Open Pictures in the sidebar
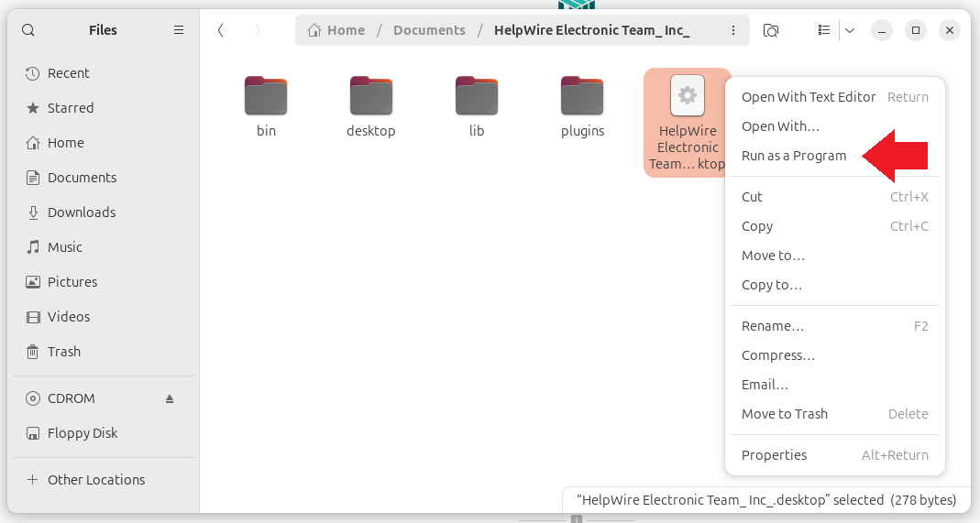The image size is (980, 523). click(x=103, y=282)
